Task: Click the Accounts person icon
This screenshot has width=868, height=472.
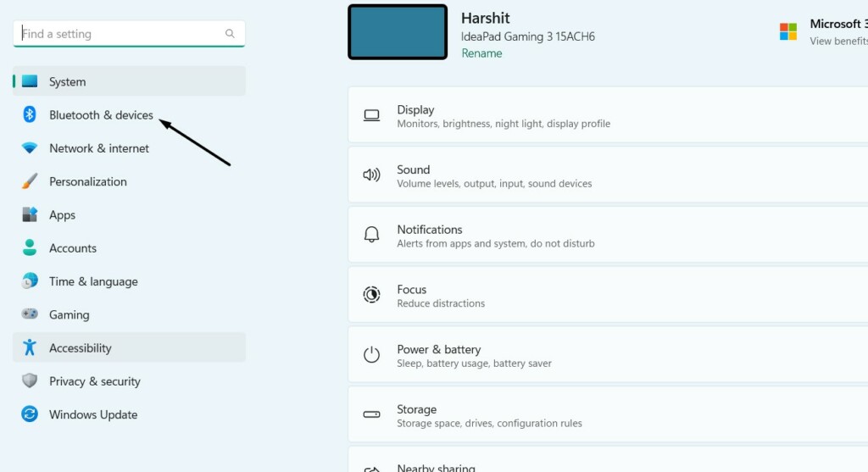Action: point(30,248)
